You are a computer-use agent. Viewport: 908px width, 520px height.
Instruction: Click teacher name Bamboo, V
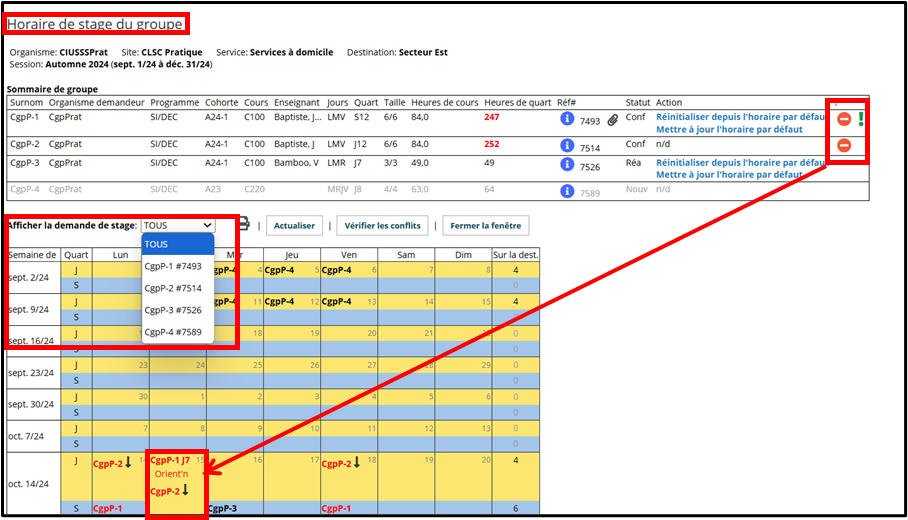point(296,163)
